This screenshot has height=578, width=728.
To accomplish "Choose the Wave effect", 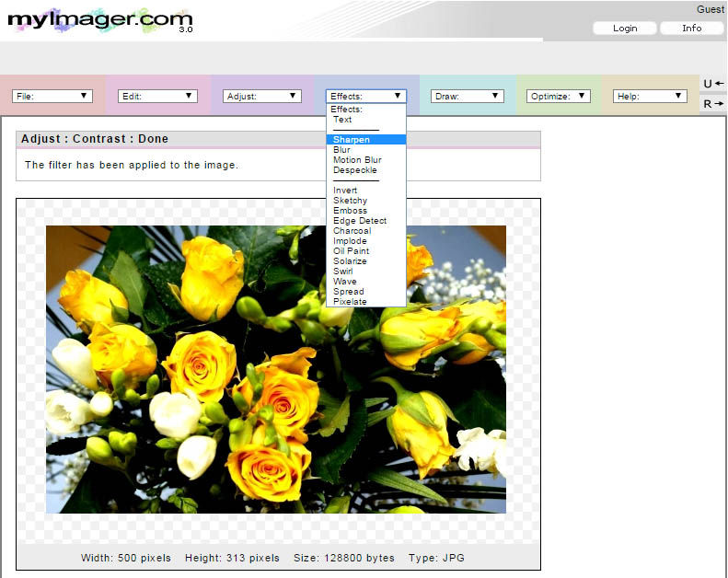I will (x=366, y=282).
